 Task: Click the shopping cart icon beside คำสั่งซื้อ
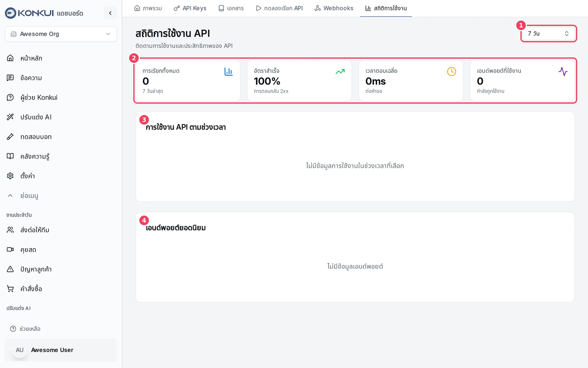[10, 289]
